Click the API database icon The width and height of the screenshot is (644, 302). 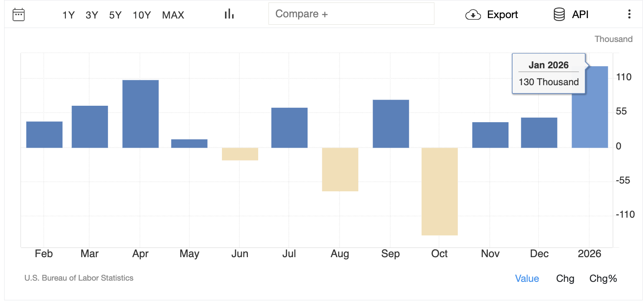[x=559, y=14]
